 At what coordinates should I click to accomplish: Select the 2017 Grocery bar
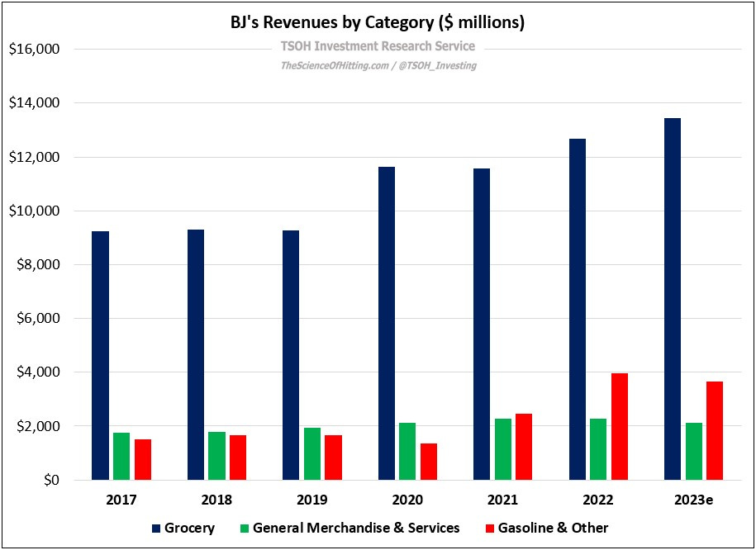(x=100, y=356)
